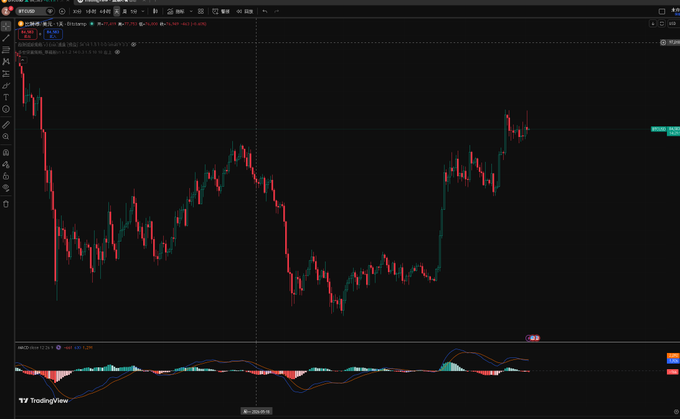Image resolution: width=680 pixels, height=419 pixels.
Task: Toggle visibility of second indicator legend
Action: (x=117, y=52)
